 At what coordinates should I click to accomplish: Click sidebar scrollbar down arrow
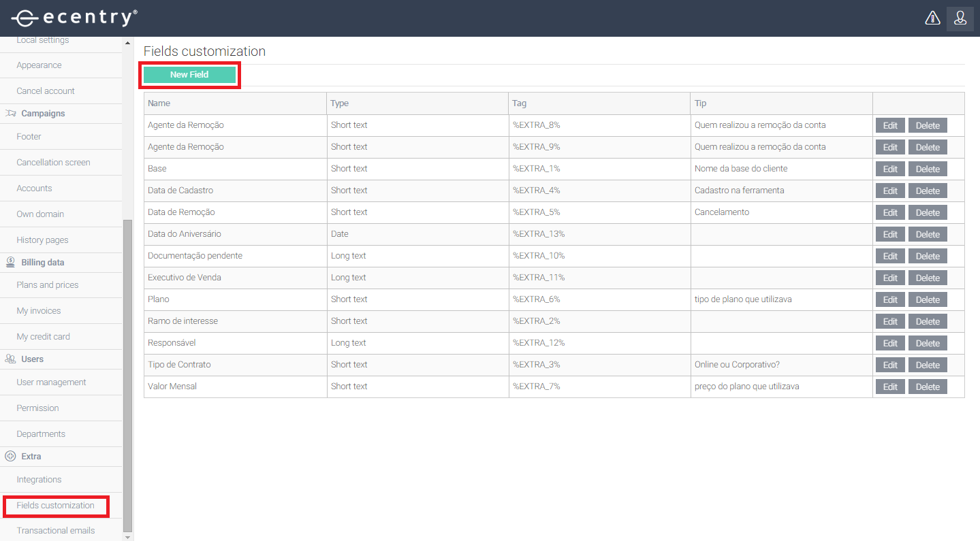(128, 536)
